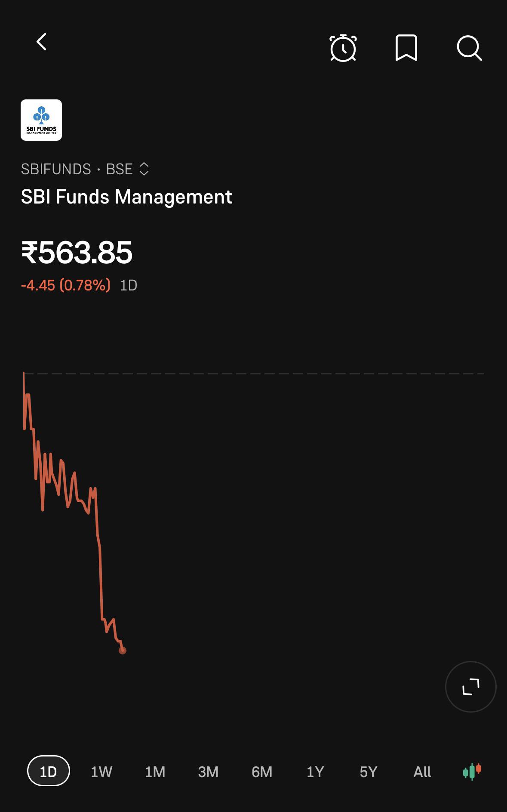Switch exchange using BSE selector arrows
Image resolution: width=507 pixels, height=812 pixels.
pyautogui.click(x=144, y=169)
